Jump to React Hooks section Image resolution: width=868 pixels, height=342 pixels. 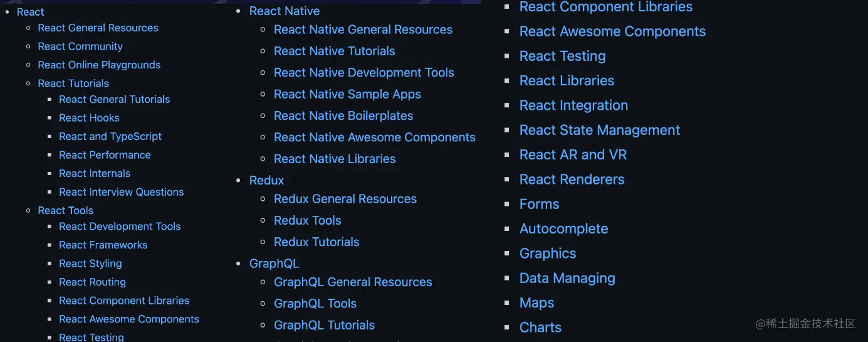pos(89,118)
